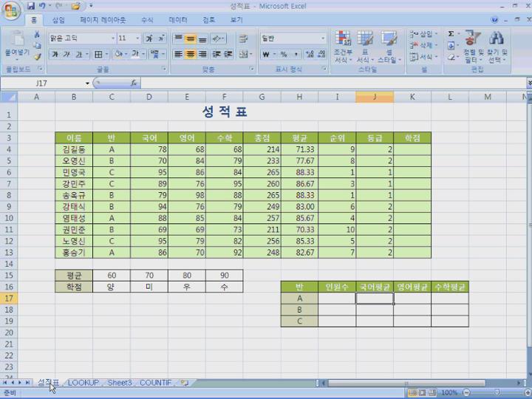Toggle bold formatting
Viewport: 532px width, 399px height.
click(55, 54)
